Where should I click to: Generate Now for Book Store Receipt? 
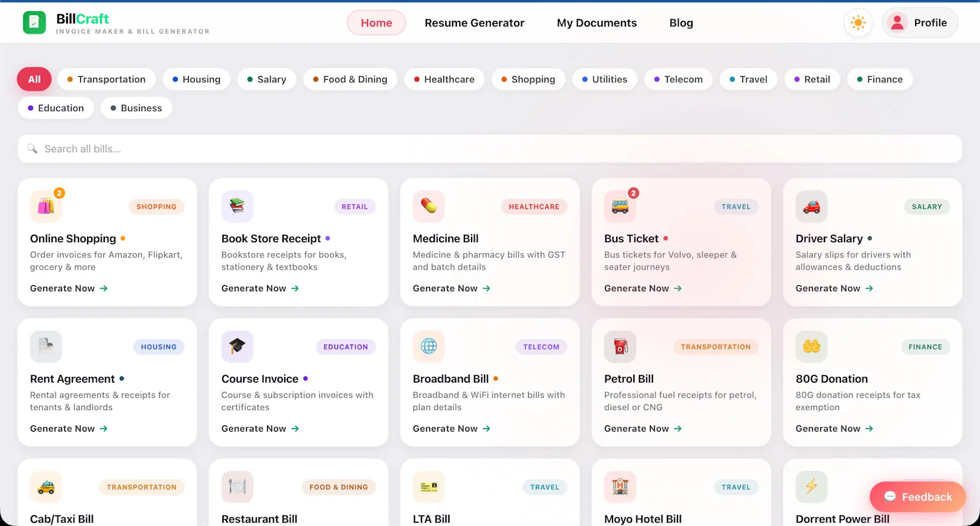click(x=260, y=288)
